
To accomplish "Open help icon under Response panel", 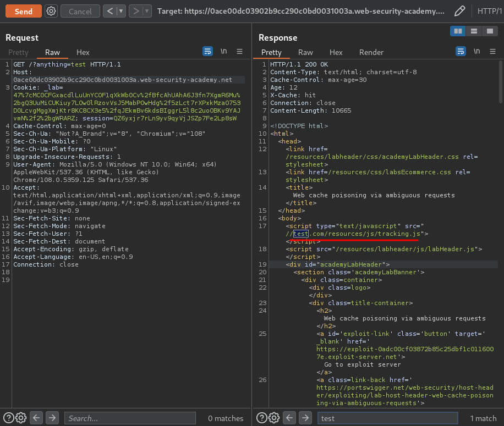I will 262,418.
